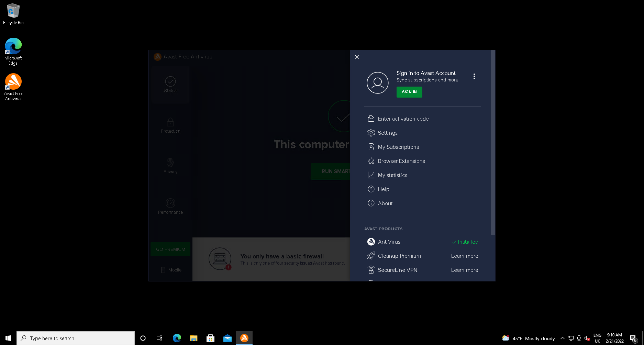Image resolution: width=644 pixels, height=345 pixels.
Task: Open the clock and date flyout
Action: (x=614, y=338)
